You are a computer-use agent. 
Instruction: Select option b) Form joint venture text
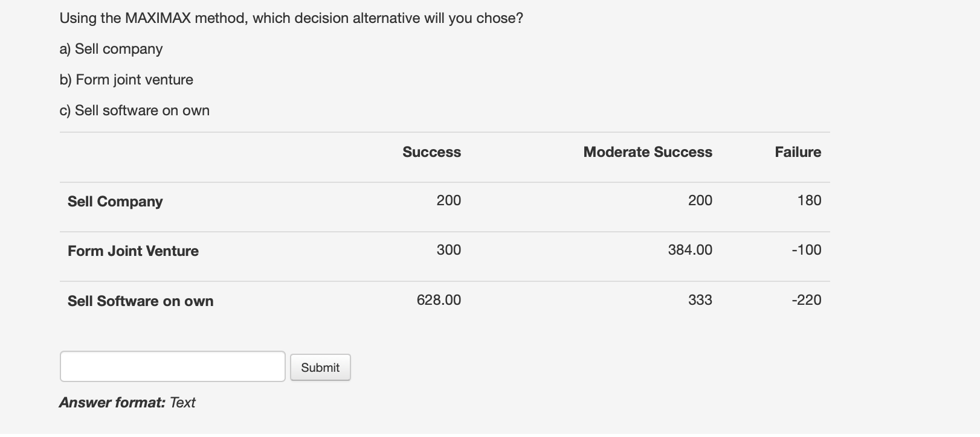pos(126,80)
